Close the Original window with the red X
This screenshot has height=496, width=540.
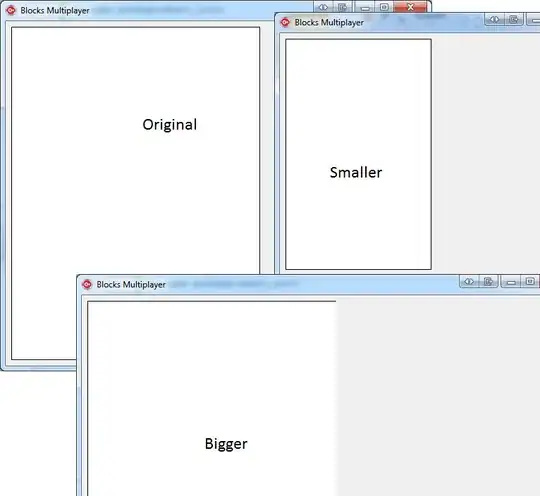click(411, 7)
